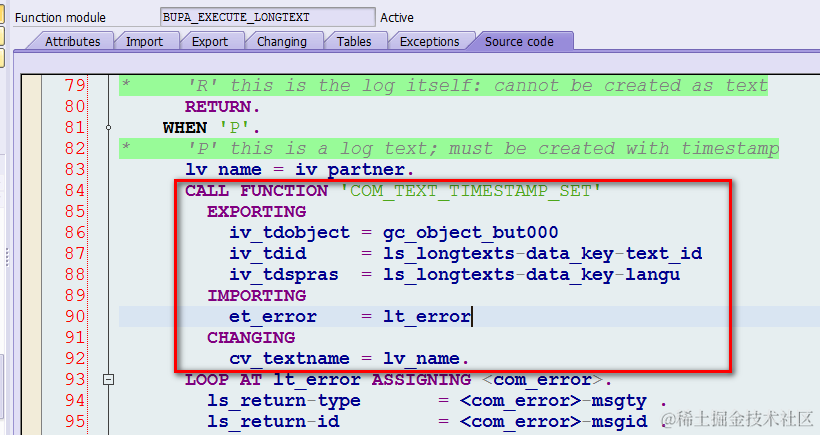Click ls_return-id on line 95
Viewport: 820px width, 435px height.
(x=273, y=421)
